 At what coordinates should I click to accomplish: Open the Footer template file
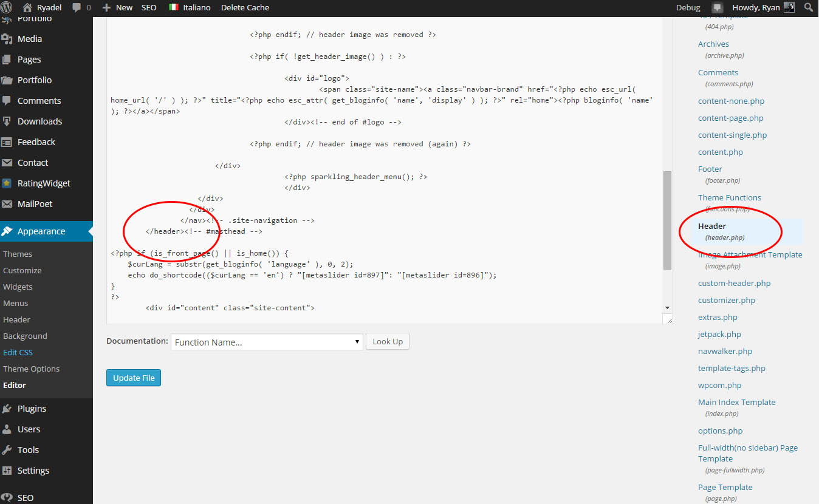(710, 169)
